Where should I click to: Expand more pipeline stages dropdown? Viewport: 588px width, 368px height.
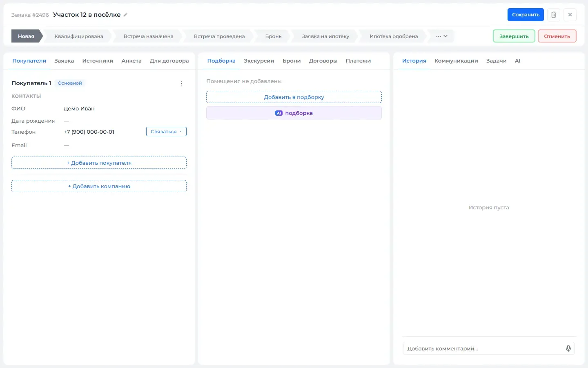coord(442,36)
